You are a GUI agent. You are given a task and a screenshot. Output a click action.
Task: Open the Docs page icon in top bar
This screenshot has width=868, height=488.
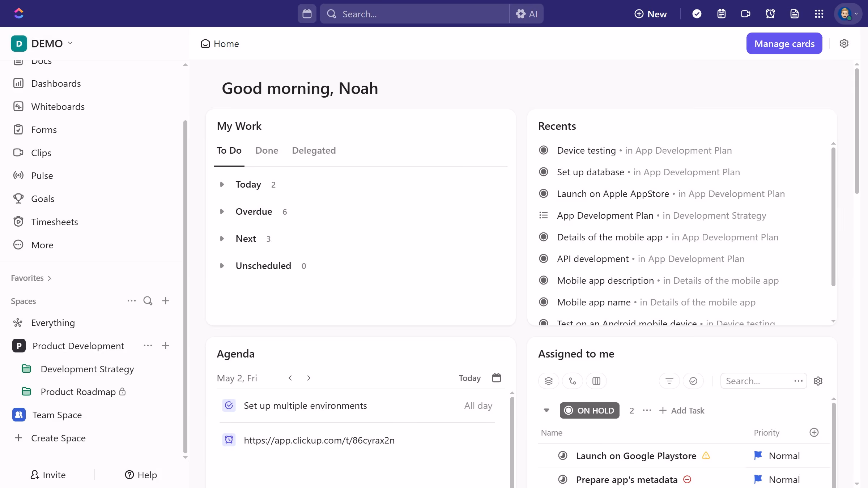(794, 14)
